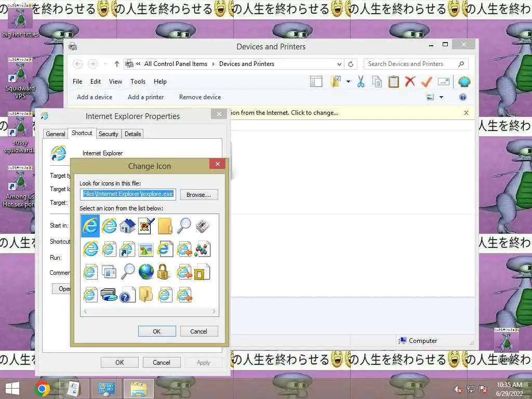Open File Explorer from the taskbar
Viewport: 532px width, 399px height.
139,389
